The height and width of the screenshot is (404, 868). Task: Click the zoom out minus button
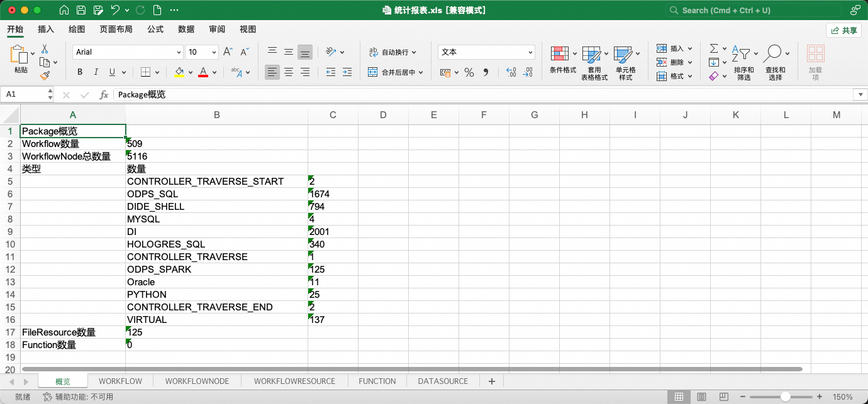pos(742,397)
